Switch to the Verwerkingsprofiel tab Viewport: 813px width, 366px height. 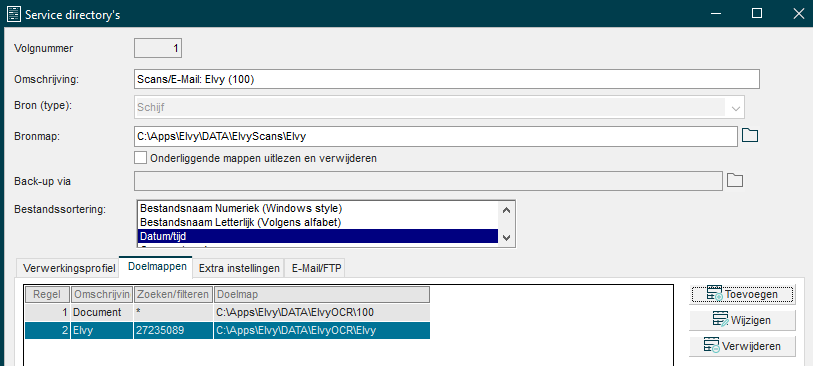coord(69,269)
